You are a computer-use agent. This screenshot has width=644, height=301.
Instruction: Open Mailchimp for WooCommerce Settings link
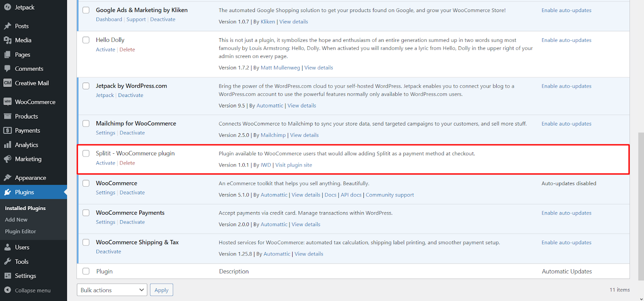105,133
